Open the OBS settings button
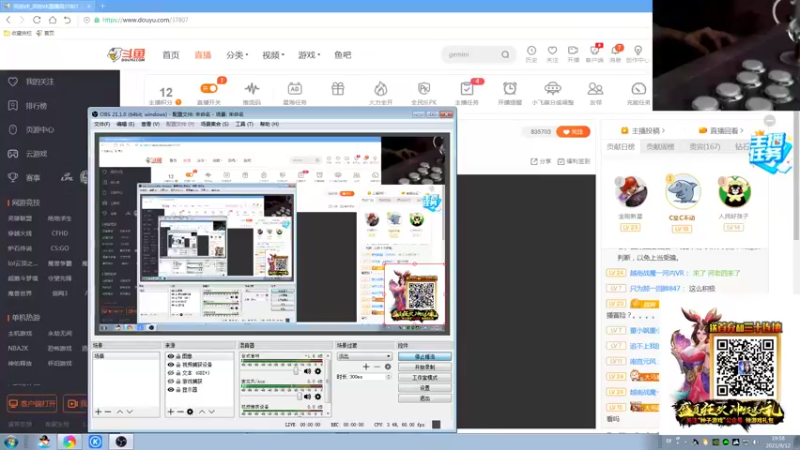The image size is (800, 450). (x=424, y=388)
